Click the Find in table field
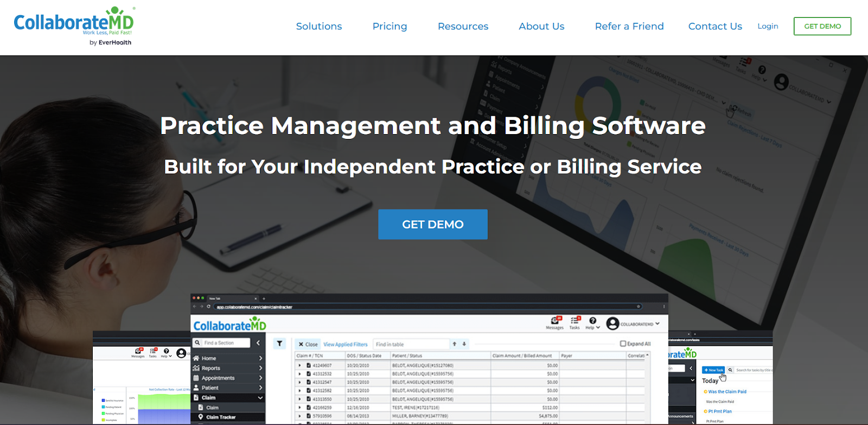Image resolution: width=868 pixels, height=425 pixels. [412, 344]
